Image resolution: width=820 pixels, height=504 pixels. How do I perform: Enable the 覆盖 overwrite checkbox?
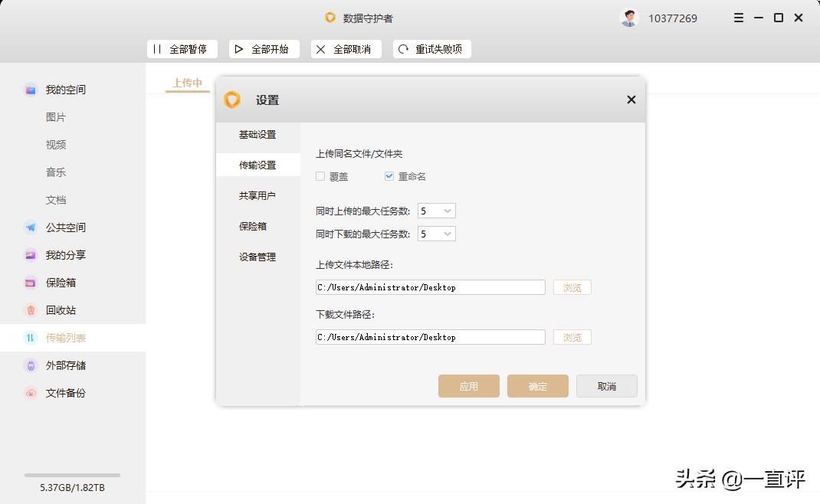(320, 175)
